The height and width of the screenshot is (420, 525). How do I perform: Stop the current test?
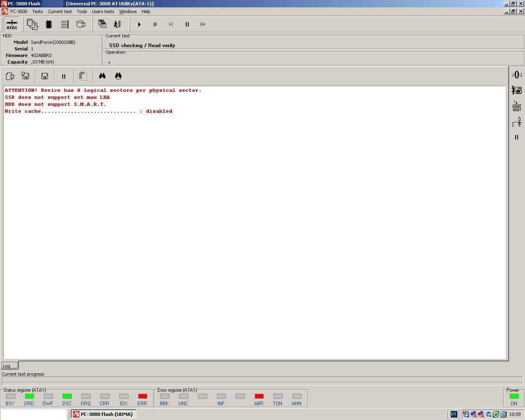click(155, 25)
